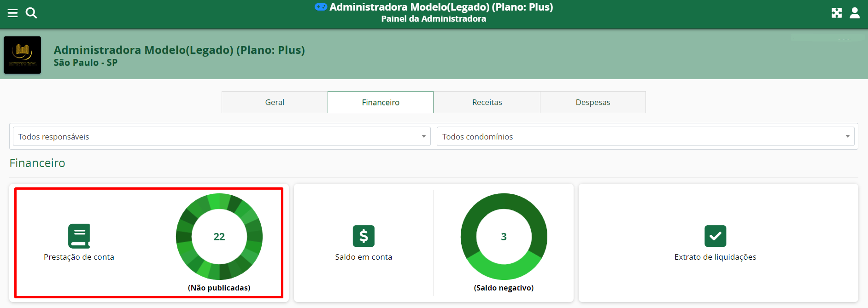Click the Saldo negativo donut chart
This screenshot has width=868, height=308.
click(504, 237)
